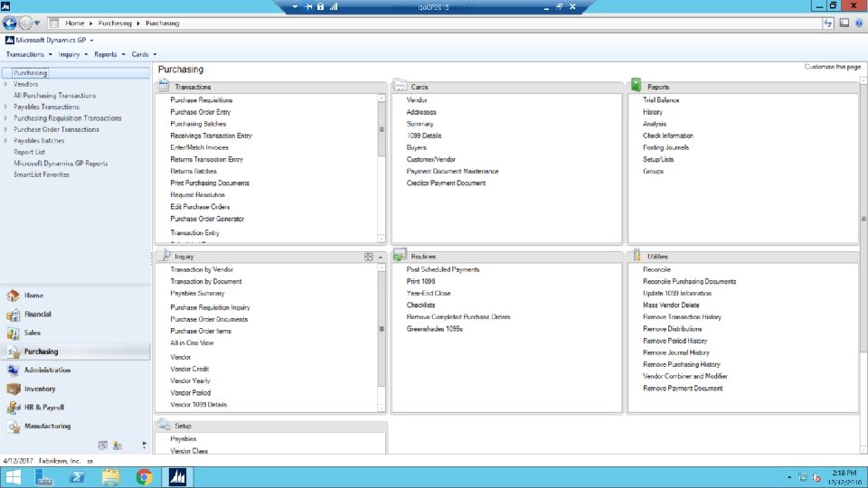
Task: Open Windows Start button
Action: 13,477
